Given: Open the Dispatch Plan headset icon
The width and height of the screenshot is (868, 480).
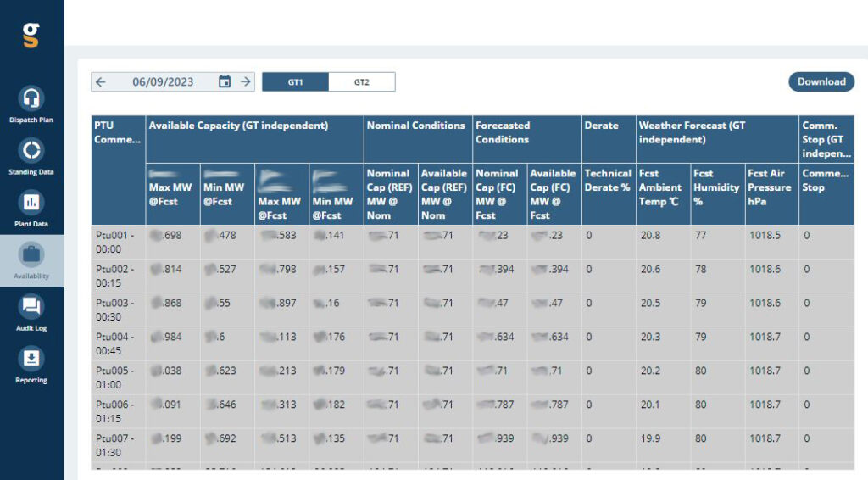Looking at the screenshot, I should pyautogui.click(x=31, y=98).
